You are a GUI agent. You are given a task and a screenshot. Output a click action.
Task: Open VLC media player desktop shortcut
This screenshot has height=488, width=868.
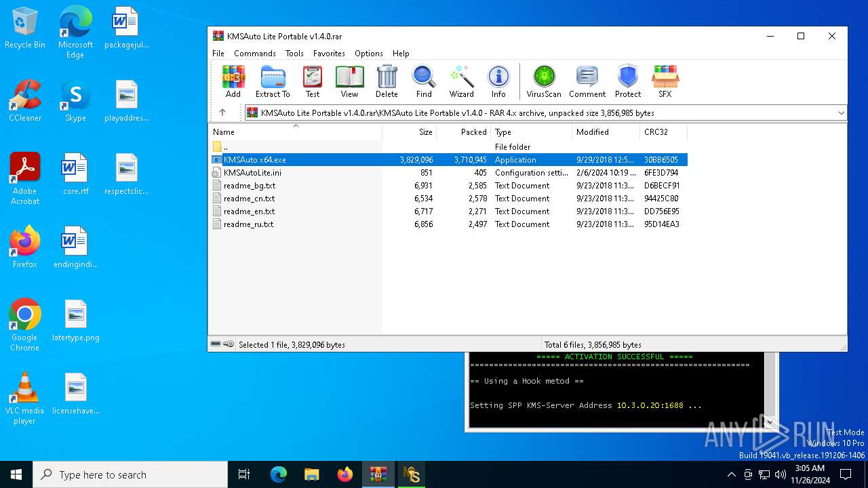(25, 399)
